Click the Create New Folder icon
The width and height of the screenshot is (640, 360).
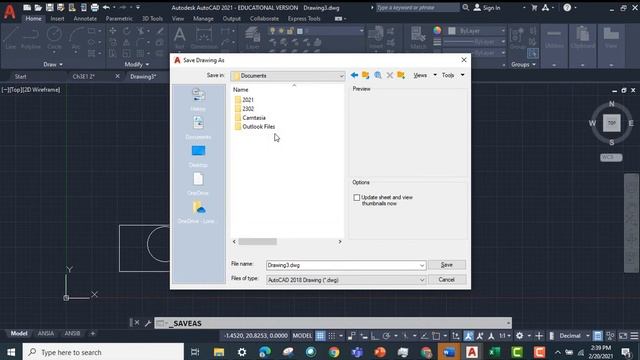pyautogui.click(x=401, y=75)
